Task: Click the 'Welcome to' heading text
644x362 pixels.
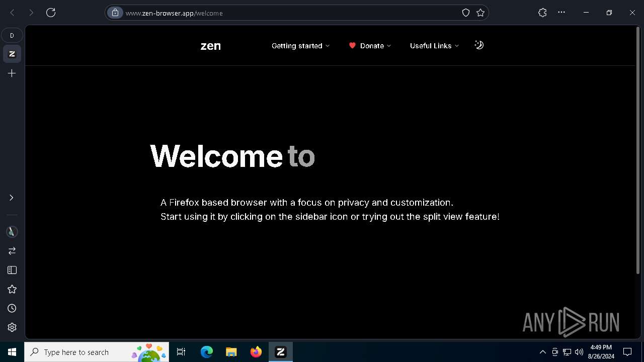Action: [x=232, y=156]
